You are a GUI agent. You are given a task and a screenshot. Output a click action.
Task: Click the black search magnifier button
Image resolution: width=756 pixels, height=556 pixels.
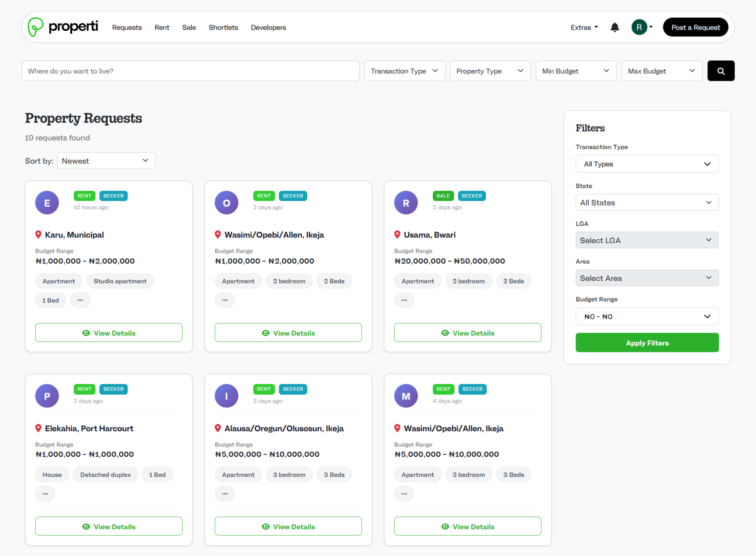coord(721,71)
